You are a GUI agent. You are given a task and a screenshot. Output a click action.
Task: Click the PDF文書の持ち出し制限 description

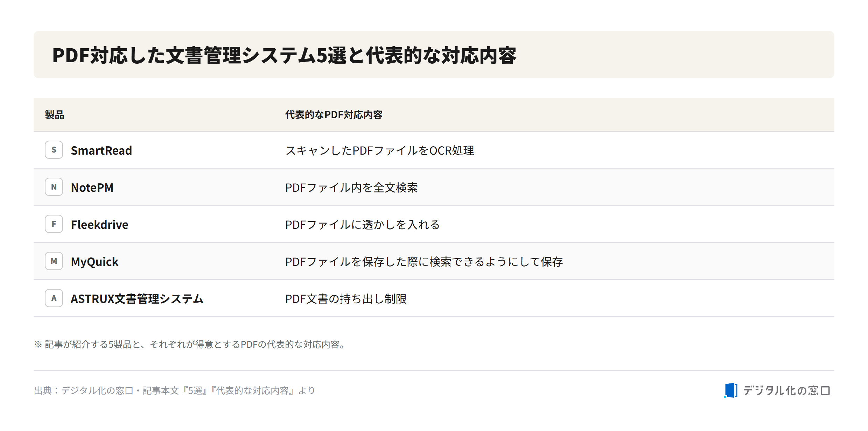(346, 299)
